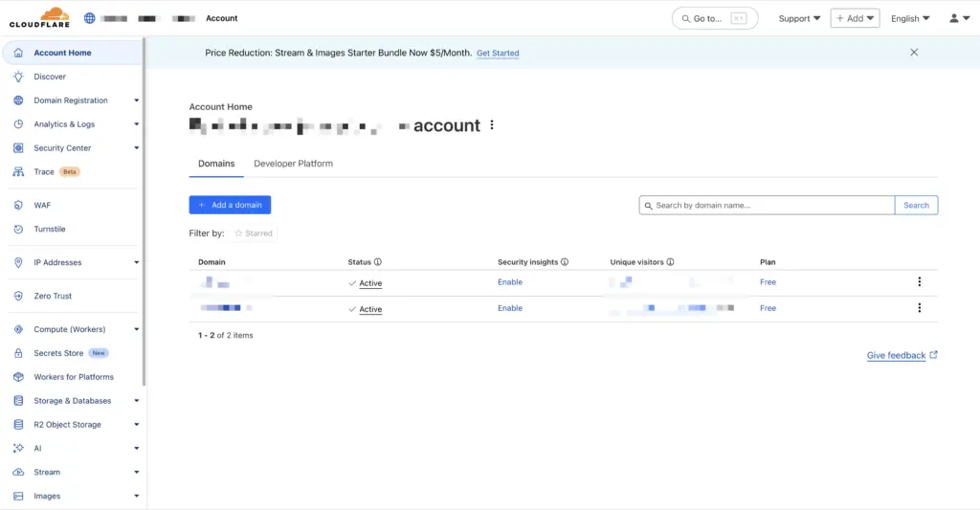This screenshot has height=510, width=980.
Task: Follow the Get Started link
Action: click(x=498, y=54)
